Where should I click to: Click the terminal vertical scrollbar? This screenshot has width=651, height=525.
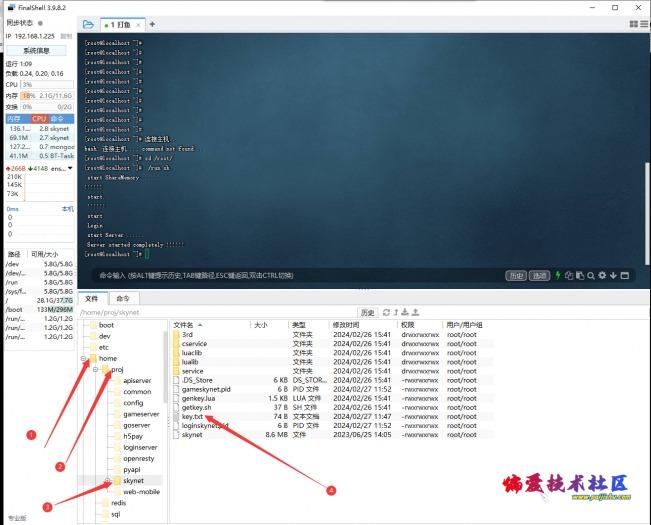(x=647, y=213)
